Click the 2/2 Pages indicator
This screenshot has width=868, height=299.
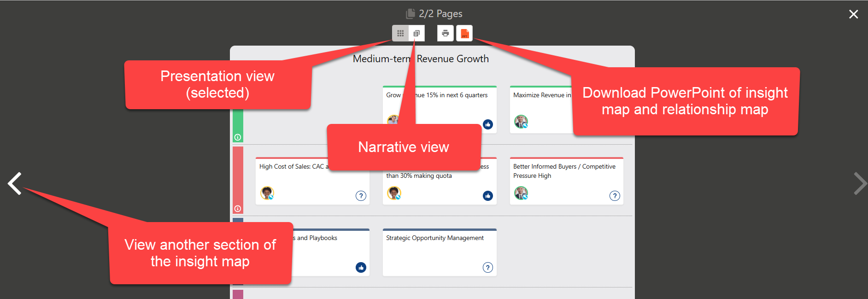(x=434, y=14)
